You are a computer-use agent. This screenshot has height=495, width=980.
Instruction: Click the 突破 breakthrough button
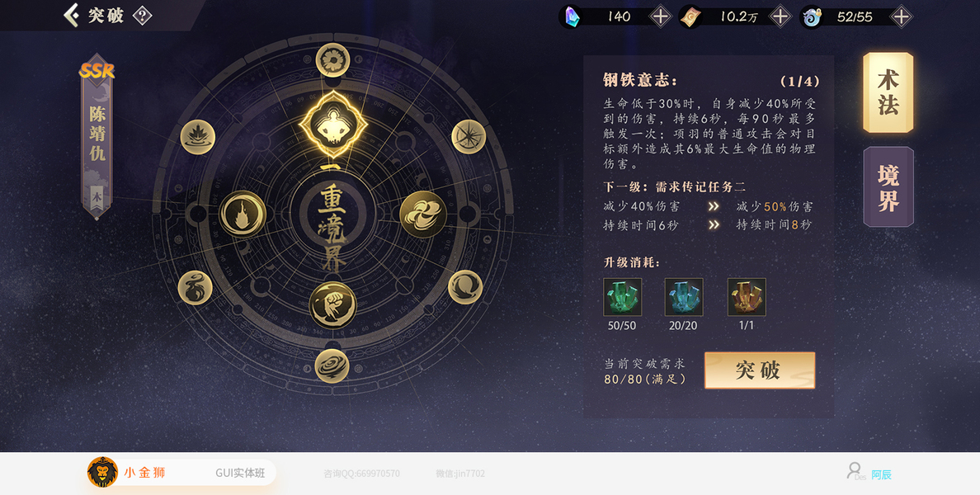click(x=760, y=370)
